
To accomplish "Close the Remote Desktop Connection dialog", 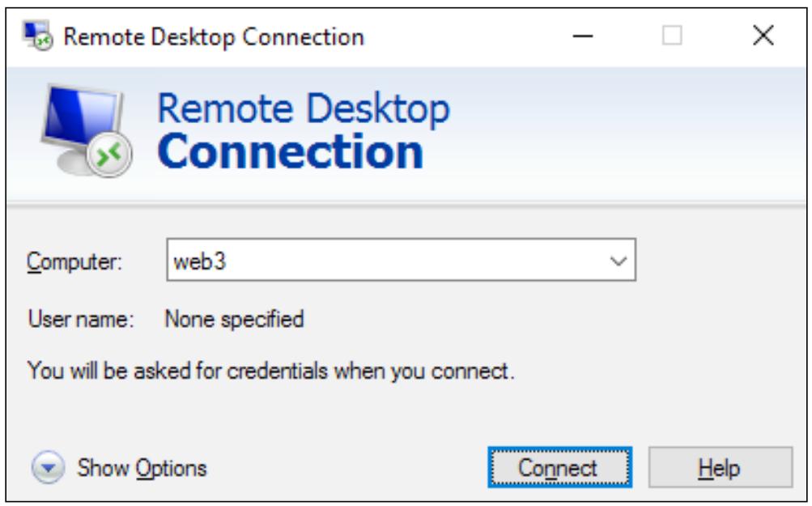I will (763, 36).
